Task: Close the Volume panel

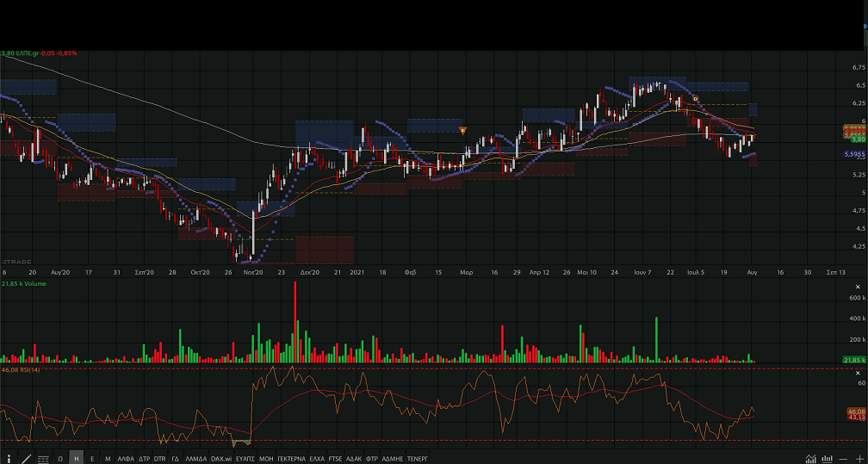Action: (858, 287)
